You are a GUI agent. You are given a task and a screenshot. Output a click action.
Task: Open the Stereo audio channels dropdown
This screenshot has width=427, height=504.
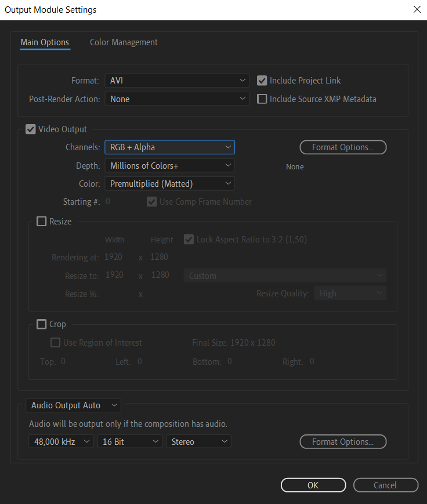pyautogui.click(x=199, y=441)
